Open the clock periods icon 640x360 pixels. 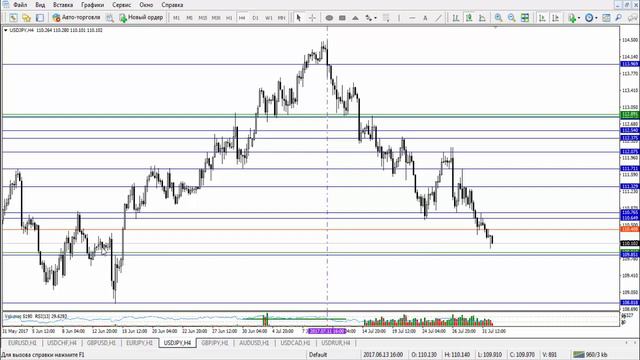coord(589,18)
